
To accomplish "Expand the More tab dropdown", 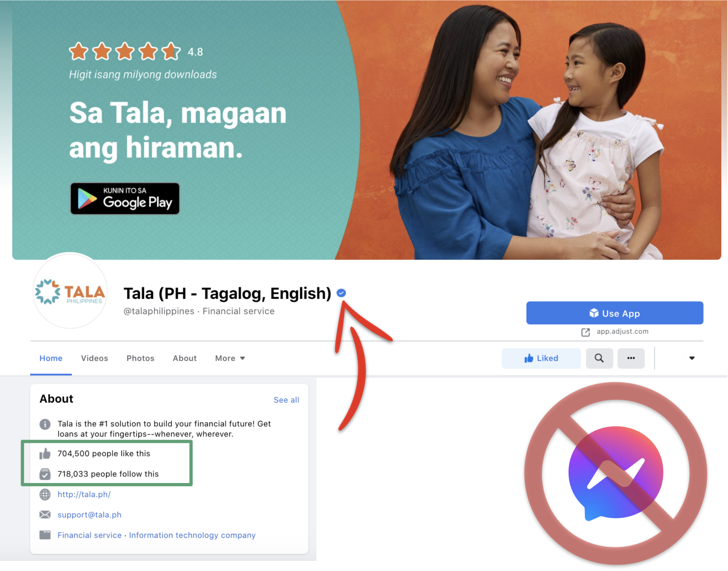I will coord(230,359).
